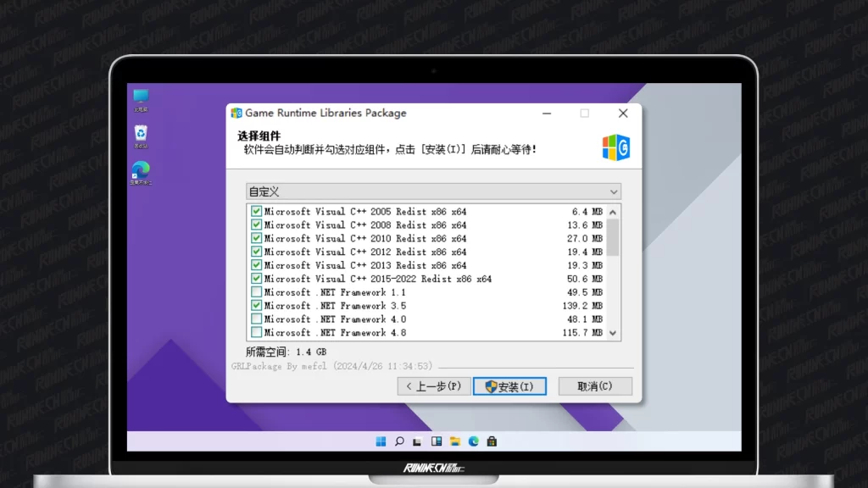The width and height of the screenshot is (868, 488).
Task: Click the 安装(I) install button
Action: click(x=509, y=386)
